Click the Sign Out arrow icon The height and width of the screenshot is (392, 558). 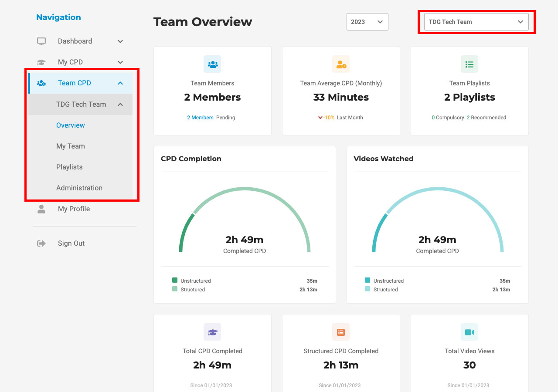pyautogui.click(x=41, y=243)
